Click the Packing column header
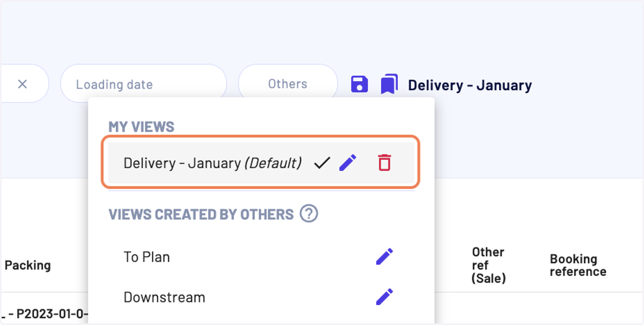This screenshot has height=325, width=644. pos(27,265)
